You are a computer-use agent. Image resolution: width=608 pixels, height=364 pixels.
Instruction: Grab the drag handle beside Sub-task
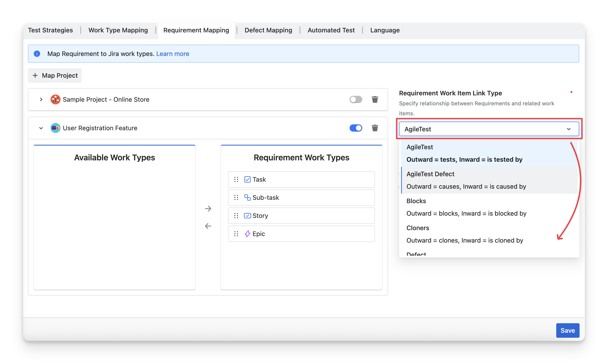[236, 198]
